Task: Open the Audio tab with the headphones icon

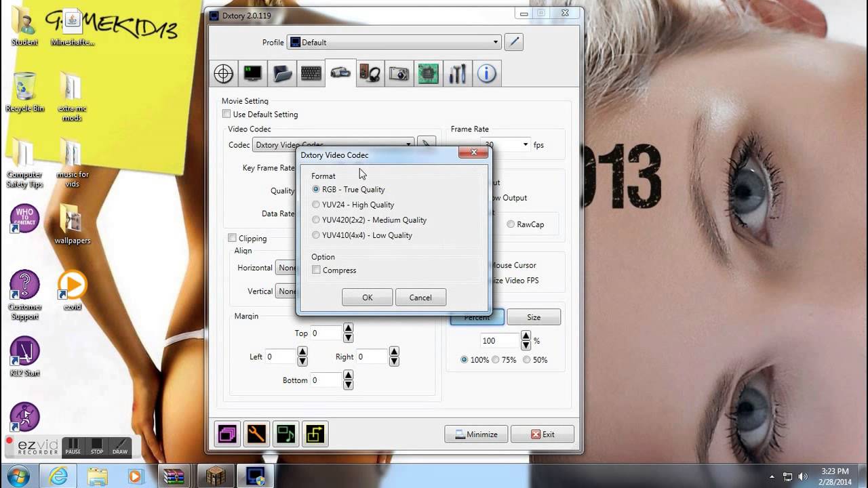Action: pyautogui.click(x=370, y=73)
